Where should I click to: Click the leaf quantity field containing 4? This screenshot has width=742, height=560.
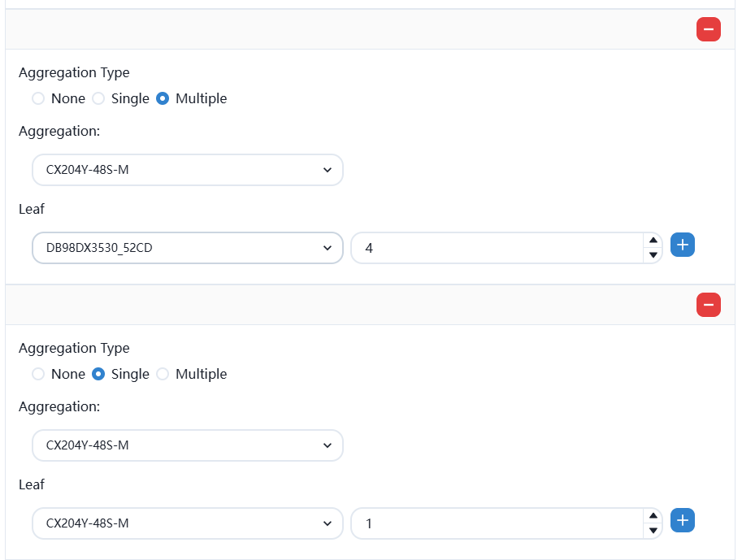click(496, 248)
